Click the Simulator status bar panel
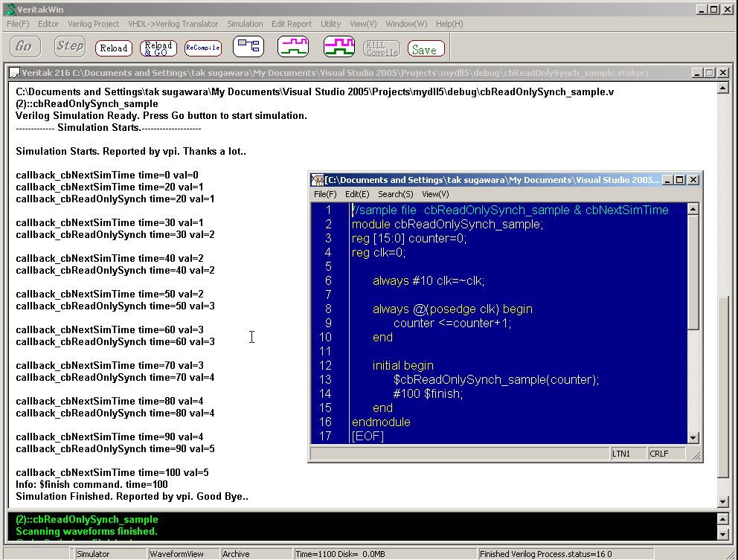 111,554
